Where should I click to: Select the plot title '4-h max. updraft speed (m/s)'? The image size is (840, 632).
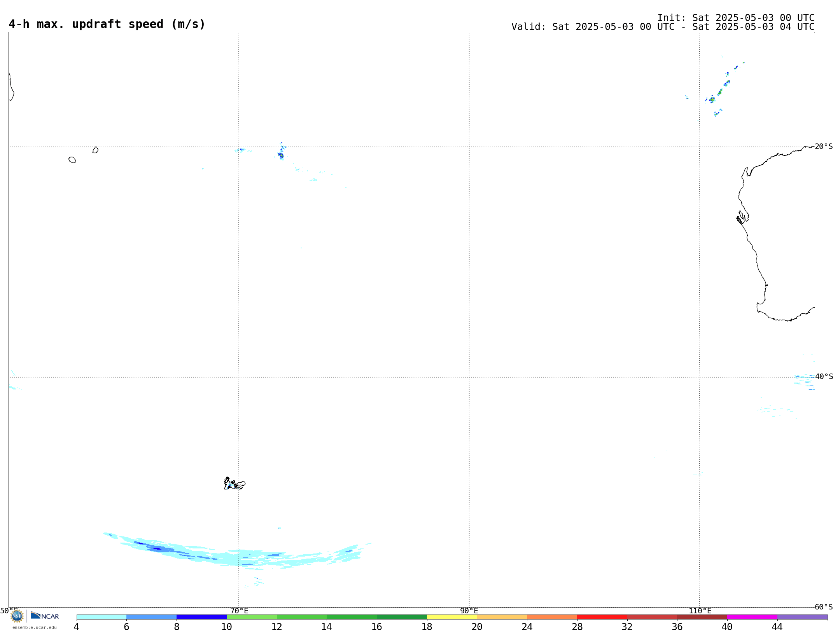pyautogui.click(x=107, y=24)
